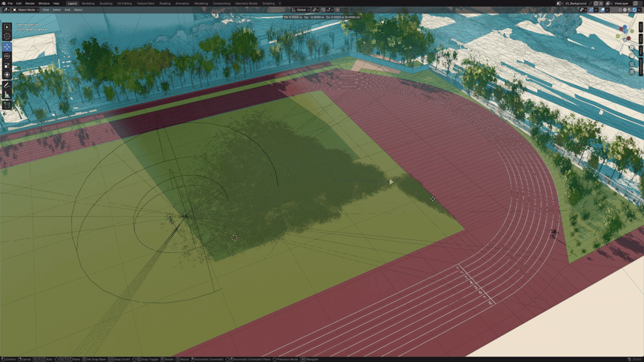
Task: Switch to the Compositing workspace tab
Action: [x=221, y=3]
